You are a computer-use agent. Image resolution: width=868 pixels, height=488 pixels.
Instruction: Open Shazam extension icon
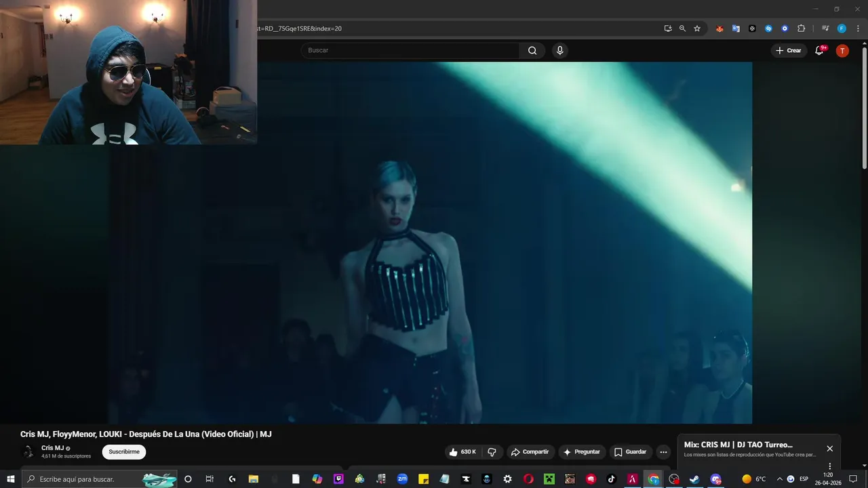(x=768, y=28)
